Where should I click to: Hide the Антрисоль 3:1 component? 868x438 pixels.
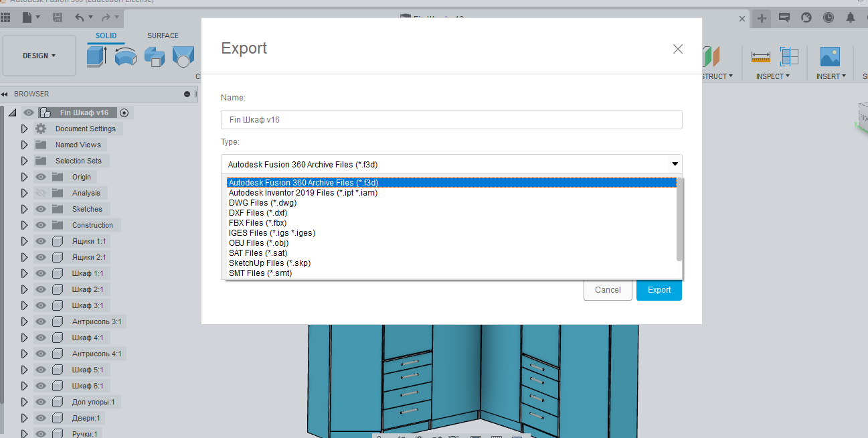click(41, 321)
